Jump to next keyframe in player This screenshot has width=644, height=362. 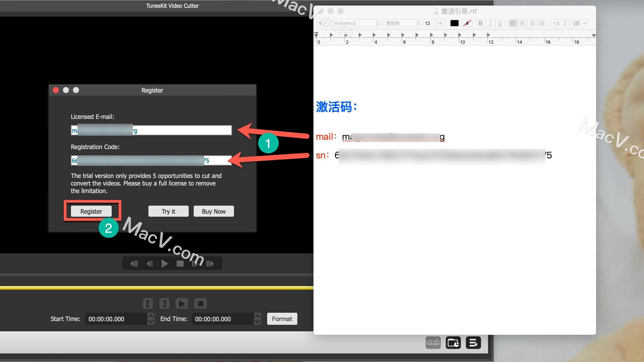210,264
